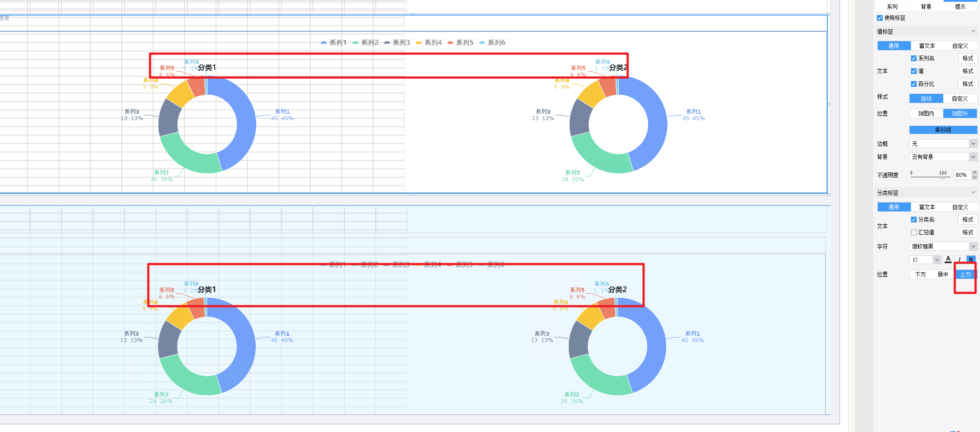Set category label position to 上方
This screenshot has width=980, height=432.
tap(965, 274)
